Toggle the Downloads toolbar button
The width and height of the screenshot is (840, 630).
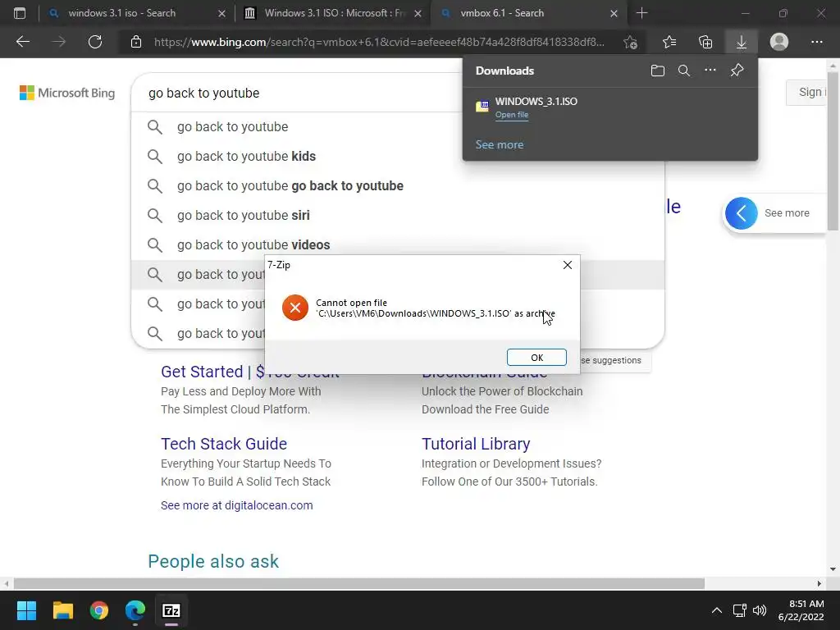pos(742,42)
